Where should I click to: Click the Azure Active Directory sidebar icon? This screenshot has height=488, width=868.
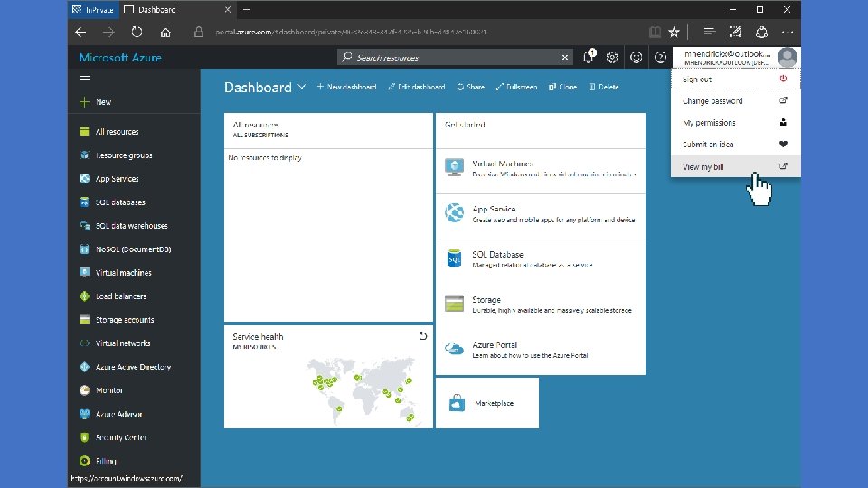[84, 367]
